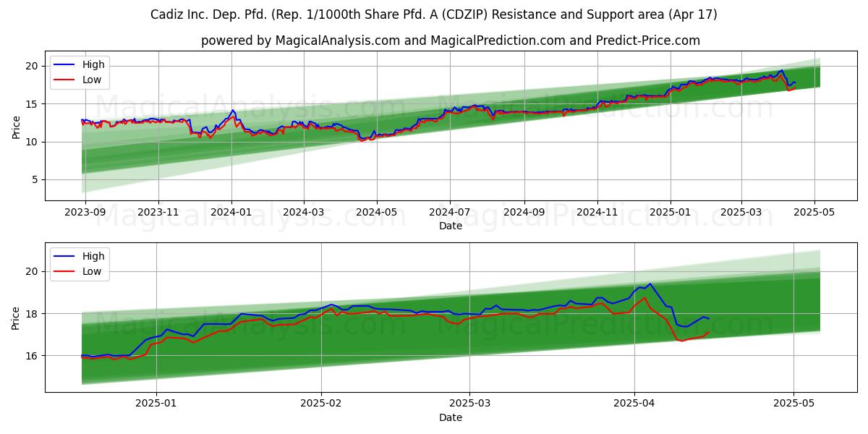868x434 pixels.
Task: Click the '2025-02' tick in bottom chart
Action: [321, 404]
